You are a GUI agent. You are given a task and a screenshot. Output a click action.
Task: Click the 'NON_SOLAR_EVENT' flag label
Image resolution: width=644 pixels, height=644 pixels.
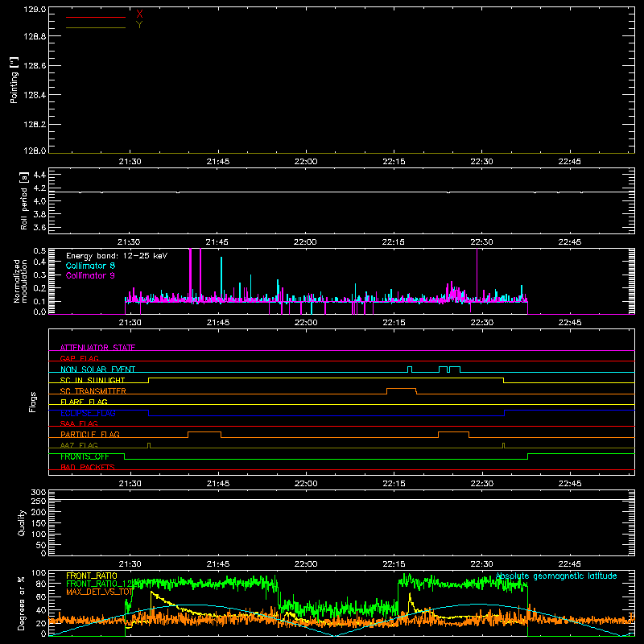97,369
